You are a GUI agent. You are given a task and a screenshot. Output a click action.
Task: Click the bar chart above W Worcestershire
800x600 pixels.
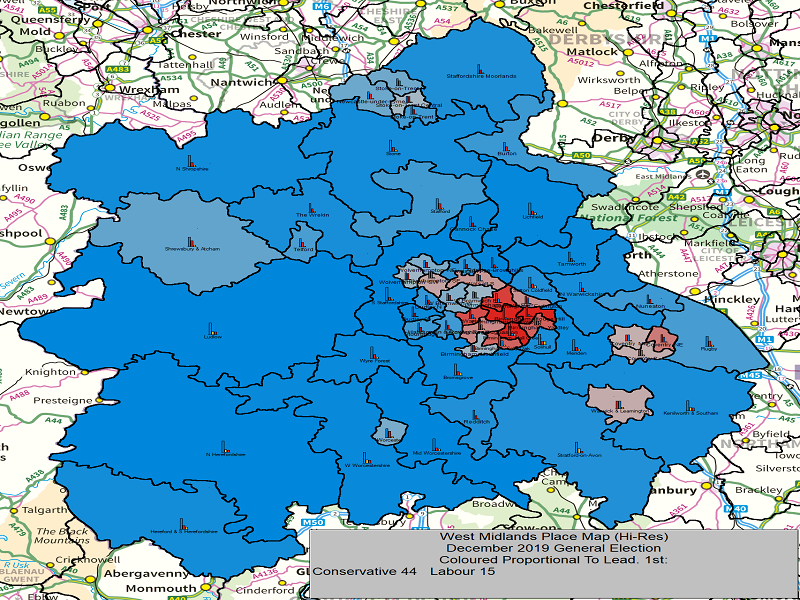click(365, 458)
